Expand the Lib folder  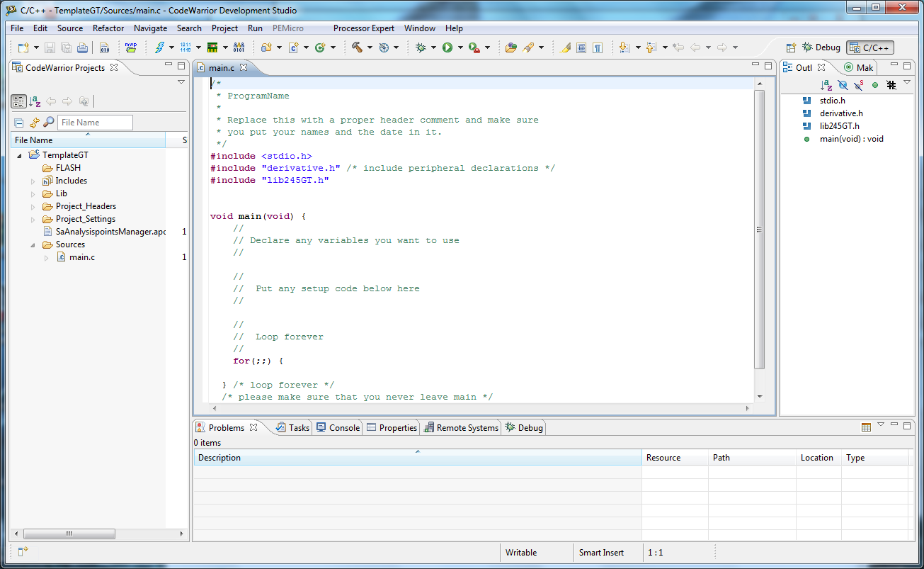click(x=33, y=193)
